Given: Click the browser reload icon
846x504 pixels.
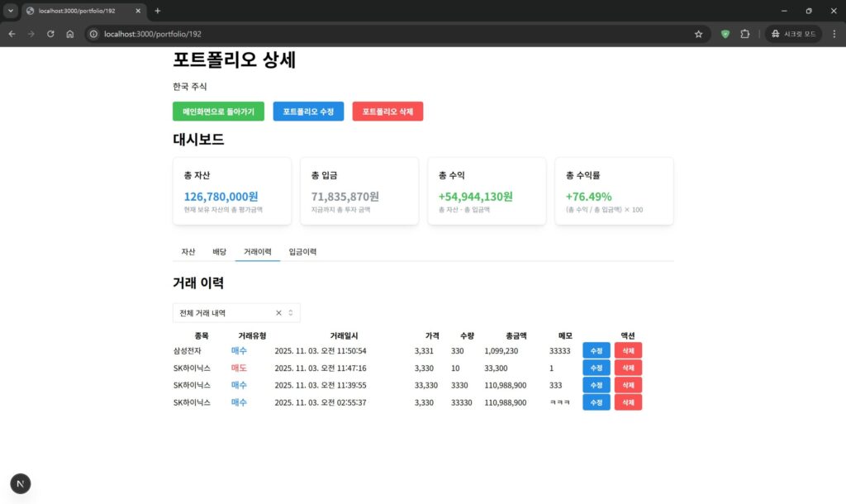Looking at the screenshot, I should (50, 34).
